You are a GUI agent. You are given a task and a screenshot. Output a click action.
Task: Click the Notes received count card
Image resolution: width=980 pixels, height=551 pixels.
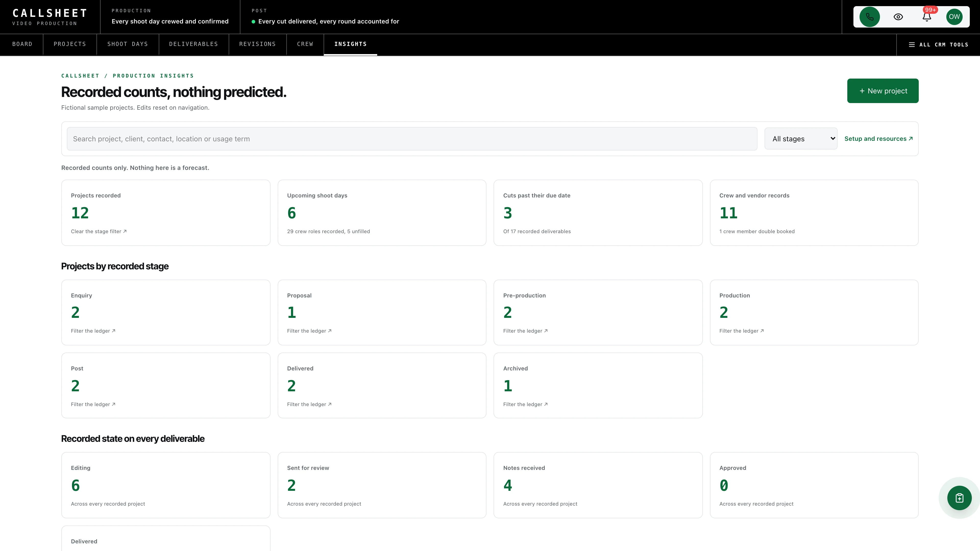click(x=598, y=485)
